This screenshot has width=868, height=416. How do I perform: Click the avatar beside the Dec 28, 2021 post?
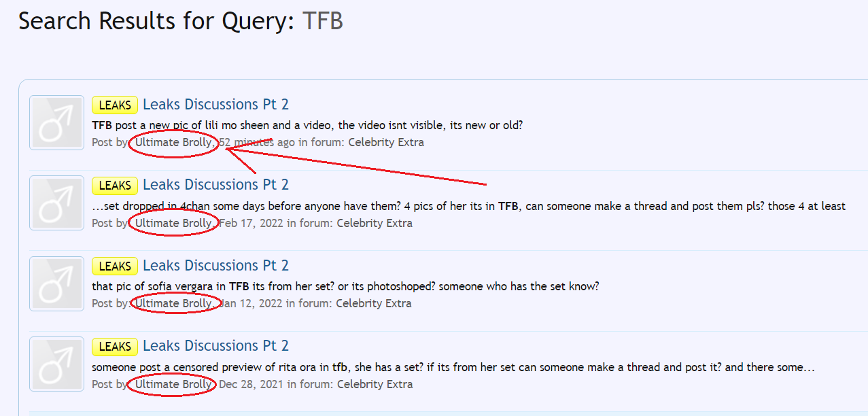tap(56, 364)
